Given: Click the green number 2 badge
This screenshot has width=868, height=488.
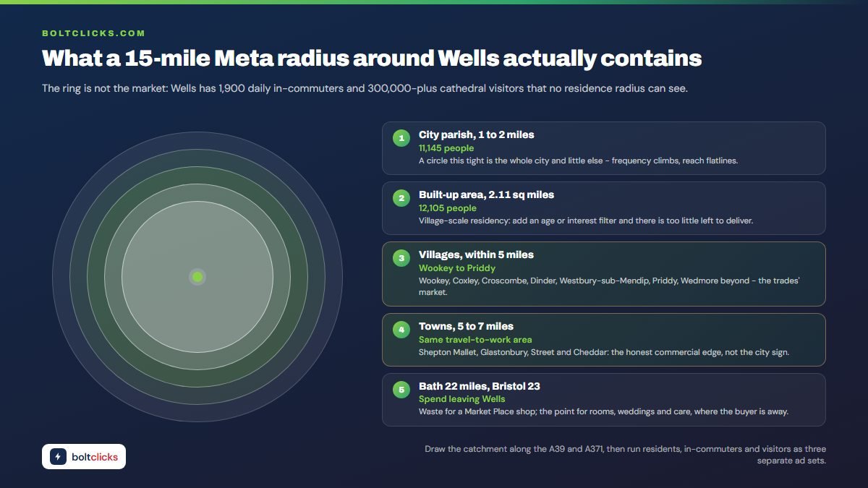Looking at the screenshot, I should click(401, 198).
